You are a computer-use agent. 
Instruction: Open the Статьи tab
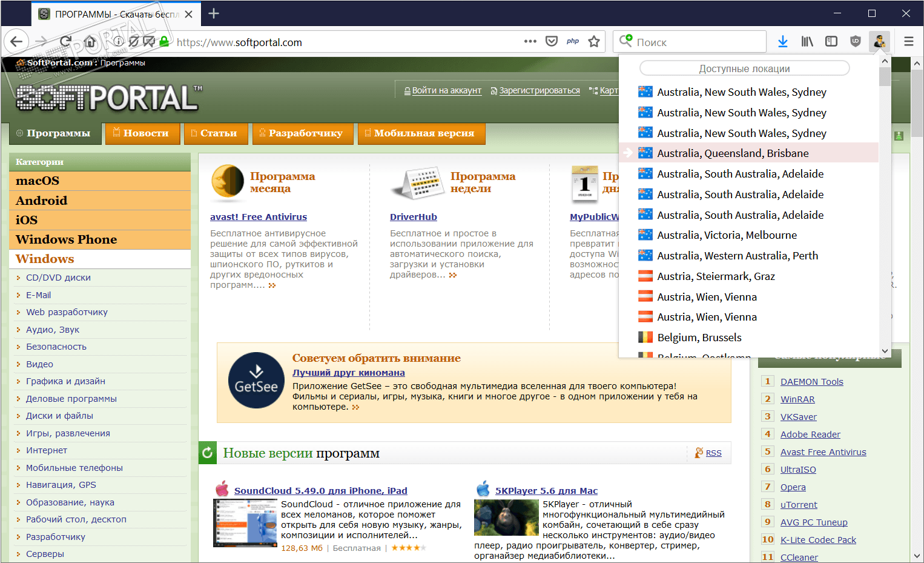coord(216,133)
